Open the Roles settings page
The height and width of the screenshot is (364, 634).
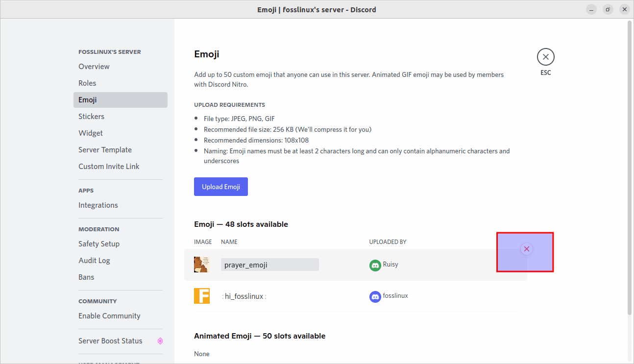click(x=121, y=83)
